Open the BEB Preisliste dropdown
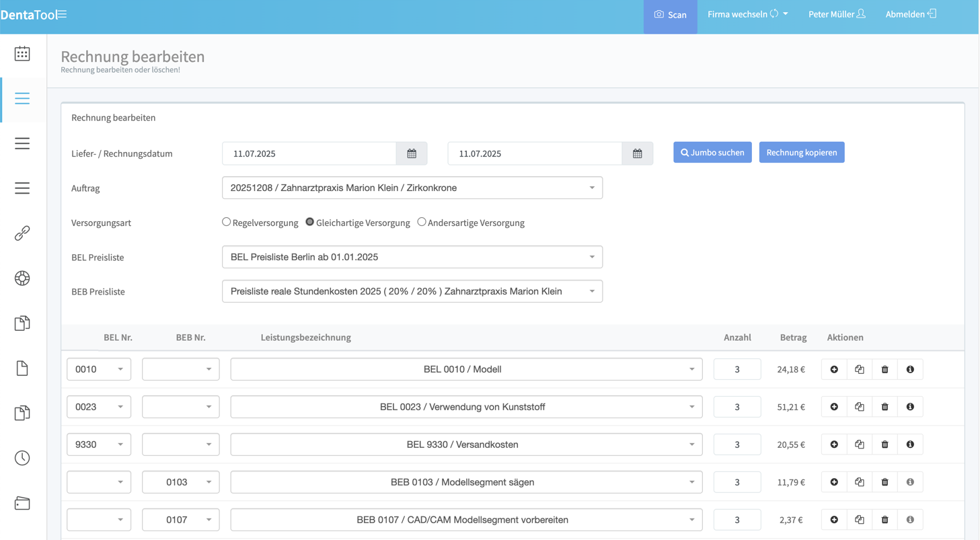 point(412,292)
